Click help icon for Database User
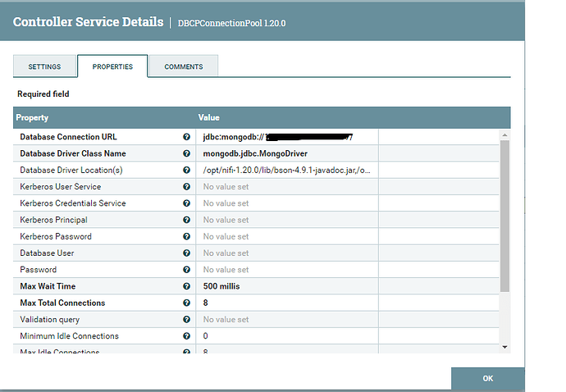 point(187,253)
